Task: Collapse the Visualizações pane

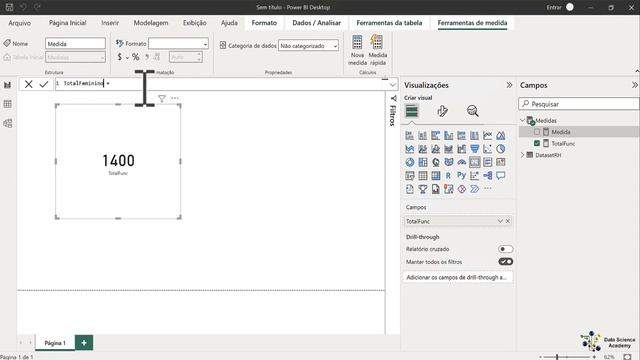Action: click(509, 85)
